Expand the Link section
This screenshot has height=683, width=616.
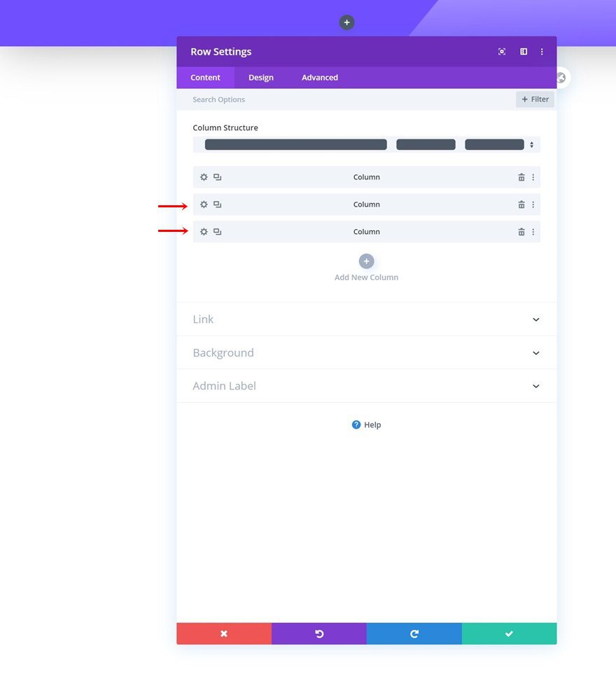coord(367,319)
